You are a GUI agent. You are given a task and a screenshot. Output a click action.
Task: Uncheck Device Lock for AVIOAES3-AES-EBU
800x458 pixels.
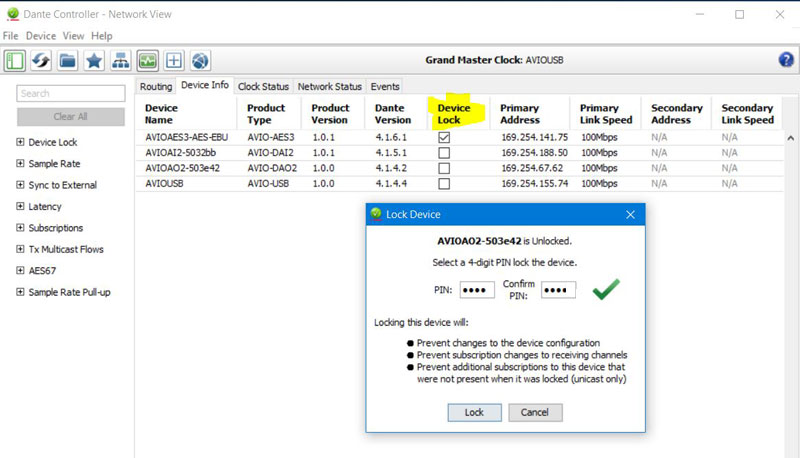(444, 137)
